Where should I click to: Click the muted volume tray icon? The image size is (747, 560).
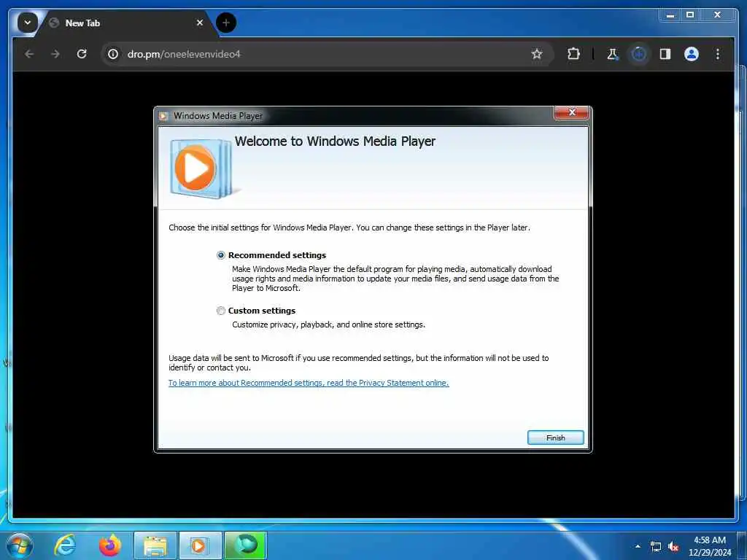[x=673, y=547]
